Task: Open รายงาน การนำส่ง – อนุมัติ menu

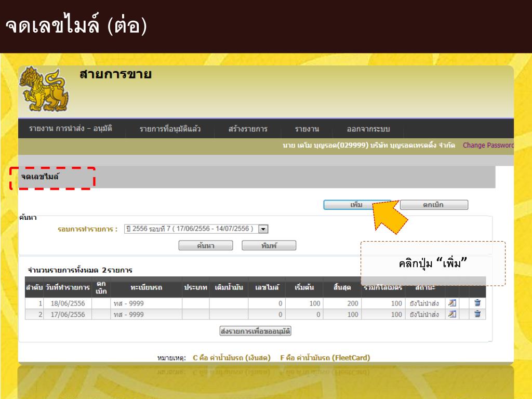Action: coord(71,129)
